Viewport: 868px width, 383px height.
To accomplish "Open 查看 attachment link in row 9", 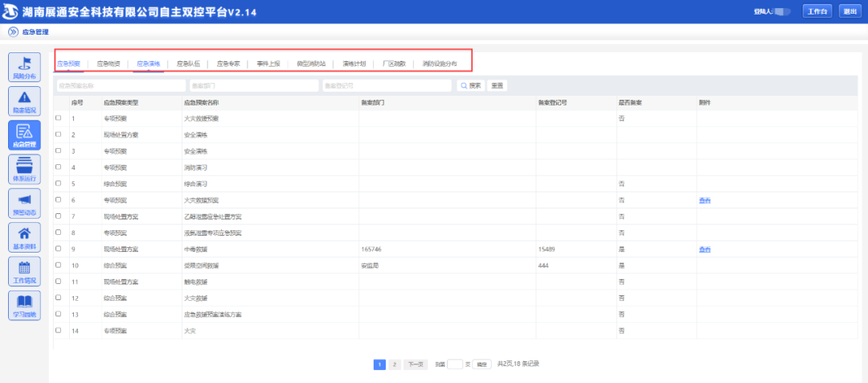I will coord(705,249).
